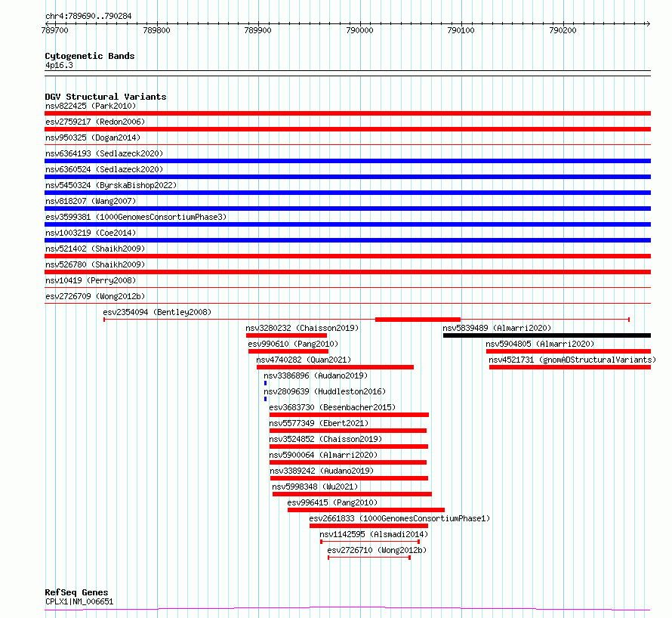672x618 pixels.
Task: Click the RefSeq Genes track title
Action: click(76, 592)
